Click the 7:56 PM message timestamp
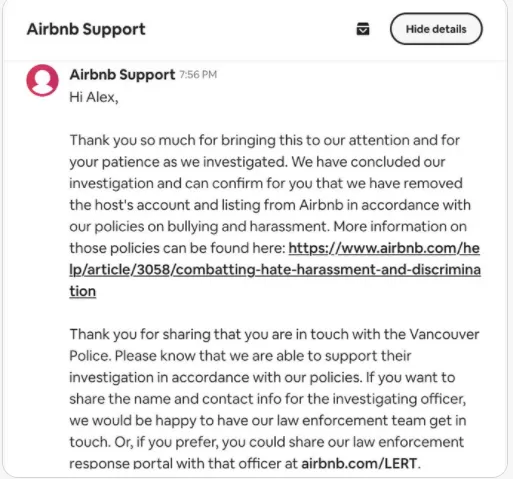513x479 pixels. tap(198, 75)
